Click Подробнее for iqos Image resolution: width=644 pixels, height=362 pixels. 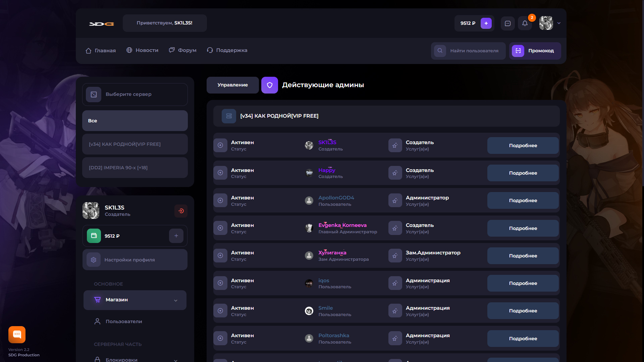click(x=523, y=283)
